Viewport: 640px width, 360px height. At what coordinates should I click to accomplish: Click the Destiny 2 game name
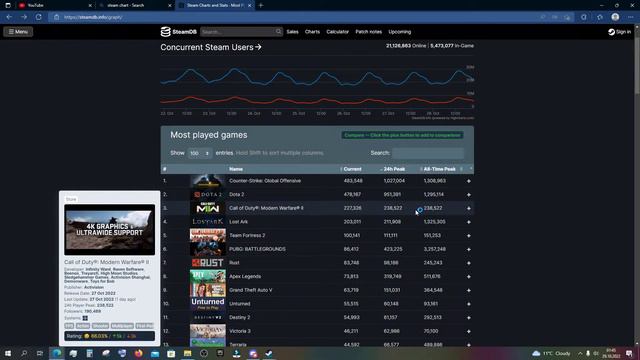click(240, 317)
